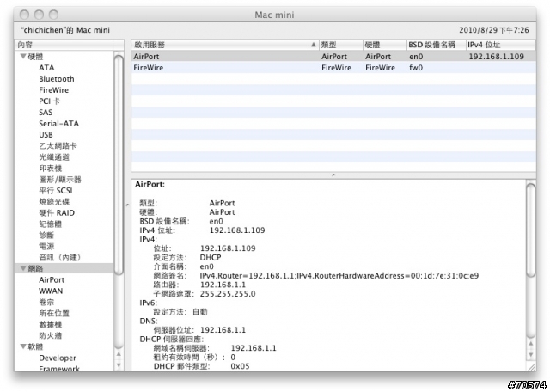The image size is (550, 392).
Task: Select the AirPort service row in table
Action: (333, 57)
